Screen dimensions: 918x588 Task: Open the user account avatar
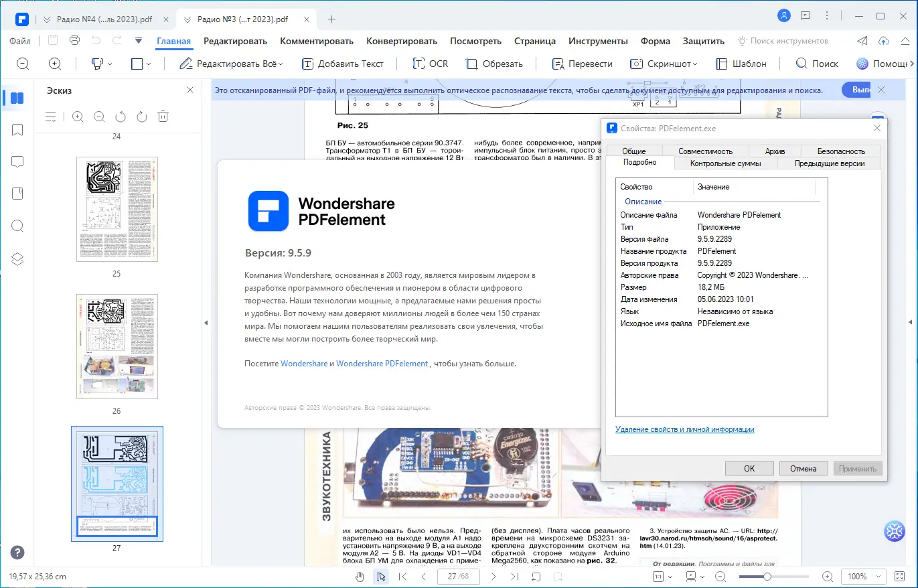[x=784, y=15]
